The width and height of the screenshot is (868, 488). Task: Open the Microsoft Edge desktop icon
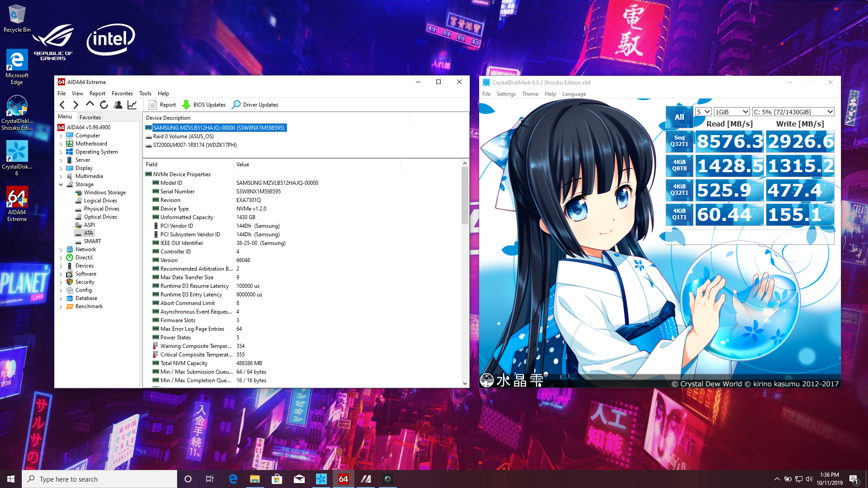(x=17, y=67)
